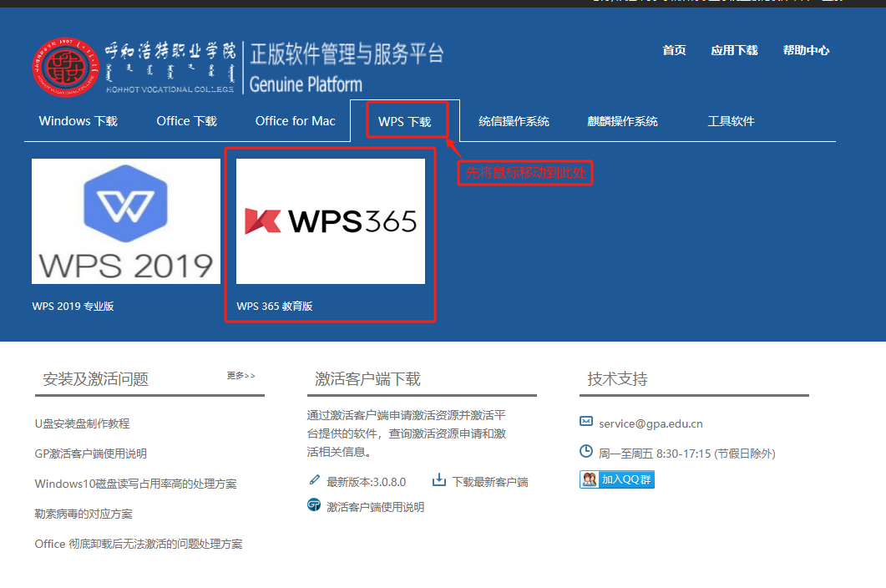Open 应用下载 in top navigation
Viewport: 886px width, 588px height.
[734, 50]
